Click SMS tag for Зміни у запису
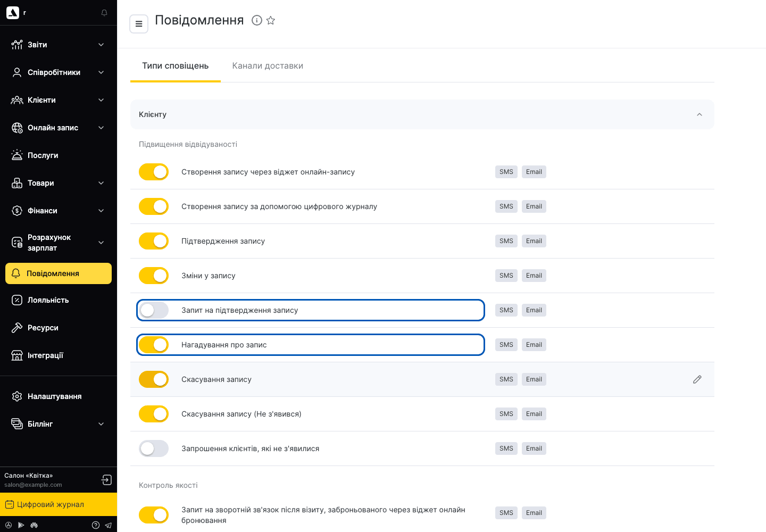This screenshot has width=766, height=532. (x=506, y=276)
